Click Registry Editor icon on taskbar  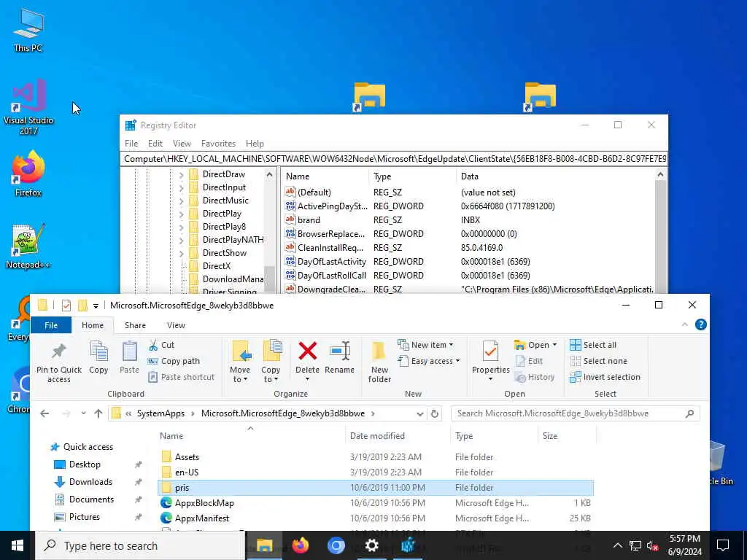click(408, 545)
